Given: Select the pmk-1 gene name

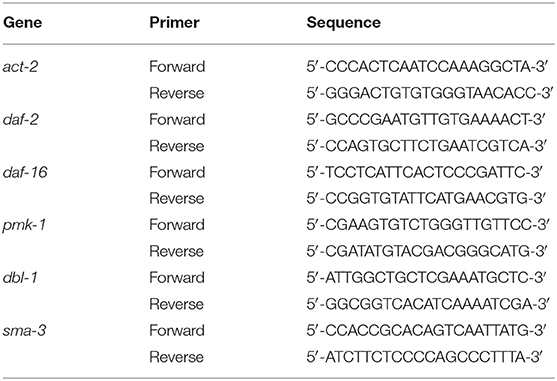Looking at the screenshot, I should click(x=24, y=225).
